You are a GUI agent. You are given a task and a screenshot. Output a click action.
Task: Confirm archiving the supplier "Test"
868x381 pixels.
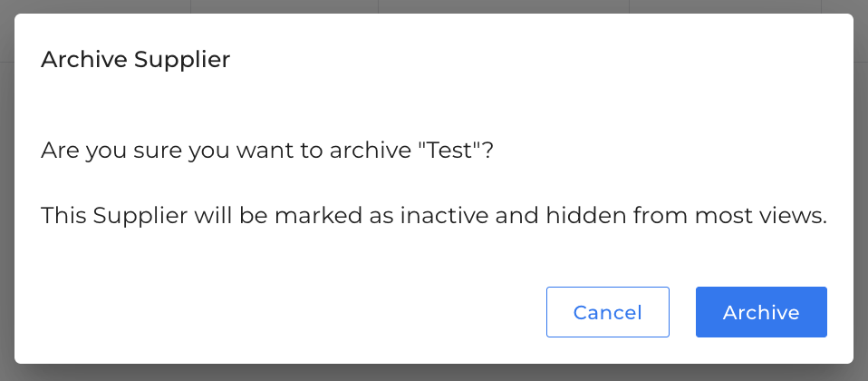(x=761, y=312)
